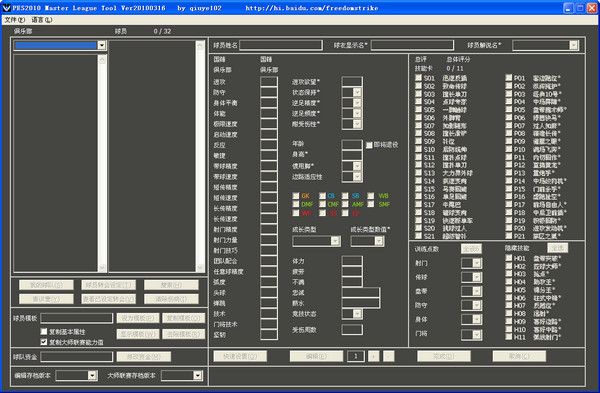This screenshot has height=393, width=600.
Task: Open the 射门 training points dropdown
Action: click(x=477, y=263)
